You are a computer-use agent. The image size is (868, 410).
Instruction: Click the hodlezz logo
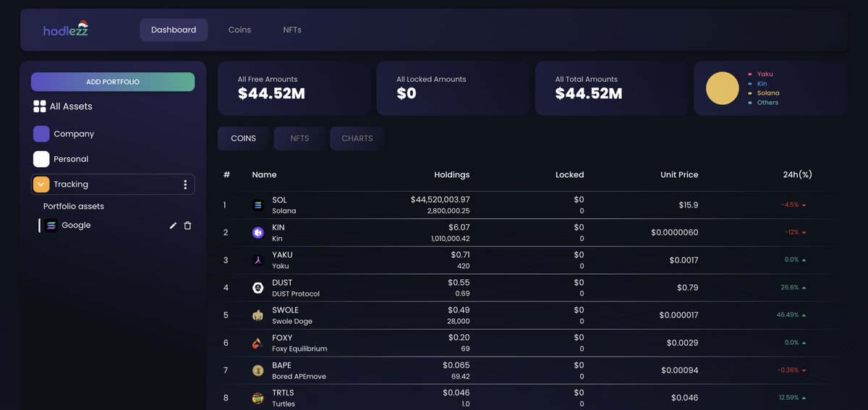coord(66,30)
